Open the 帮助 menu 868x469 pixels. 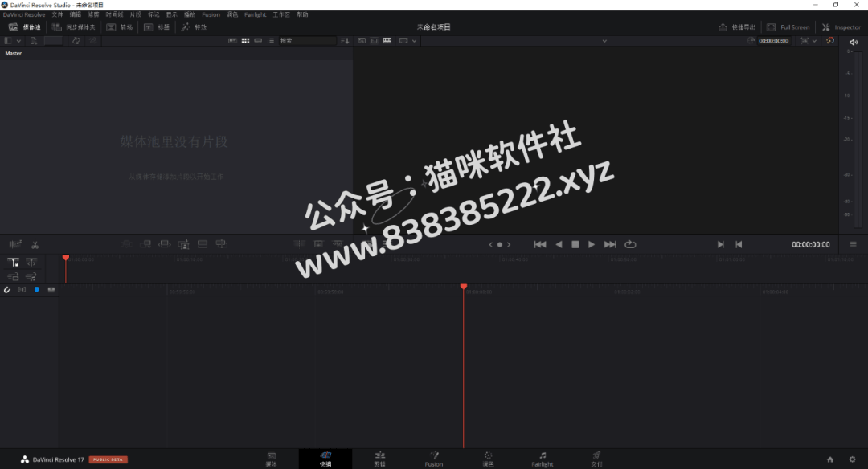[x=302, y=15]
